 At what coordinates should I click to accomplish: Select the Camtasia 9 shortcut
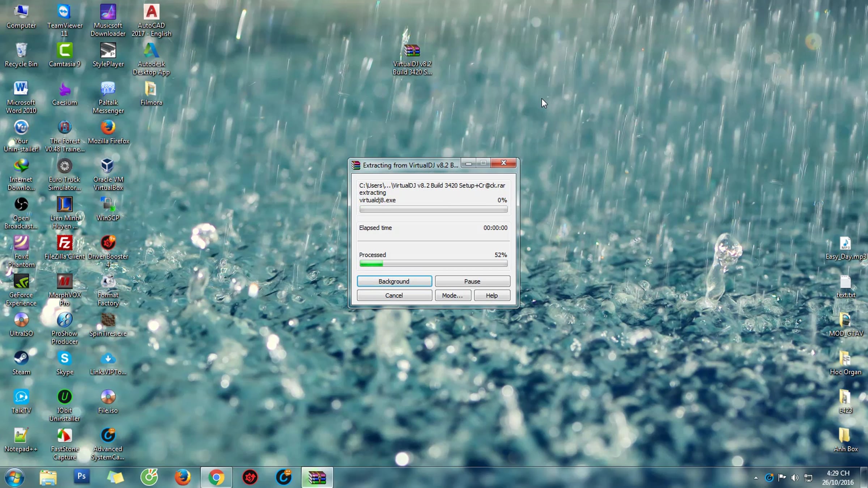click(x=64, y=51)
